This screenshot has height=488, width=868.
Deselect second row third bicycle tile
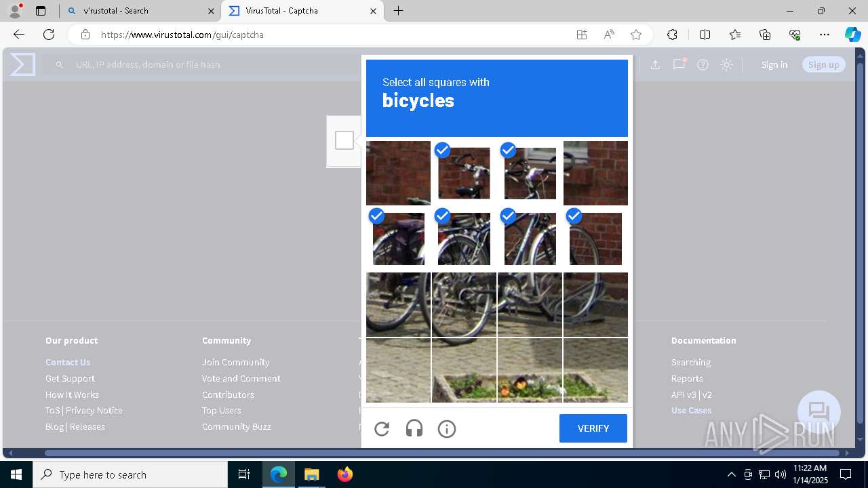pyautogui.click(x=530, y=239)
